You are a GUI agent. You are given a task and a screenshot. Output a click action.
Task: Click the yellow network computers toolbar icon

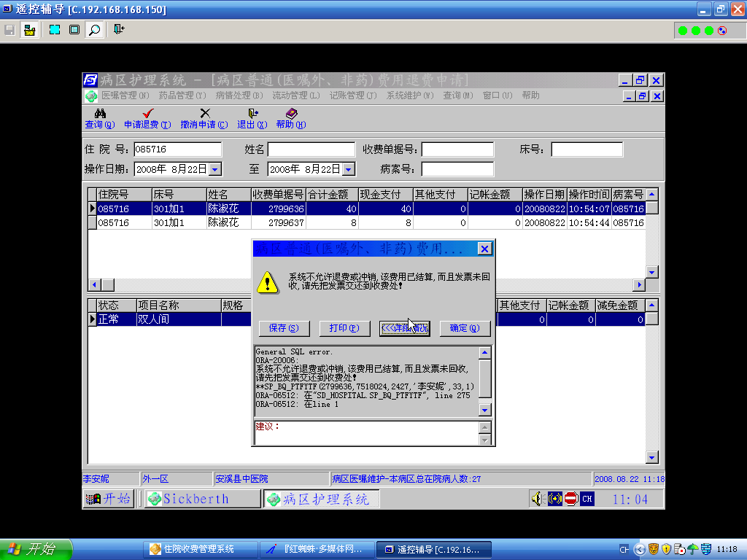pyautogui.click(x=29, y=30)
